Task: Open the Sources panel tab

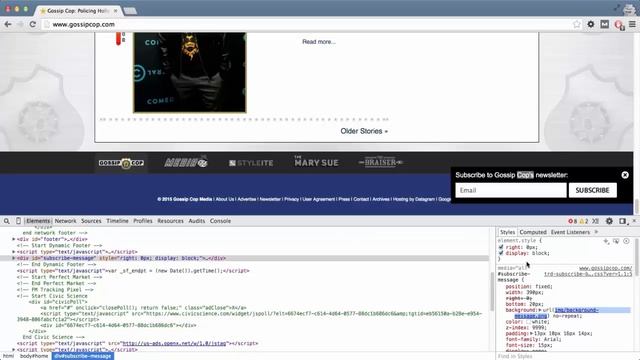Action: (x=91, y=221)
